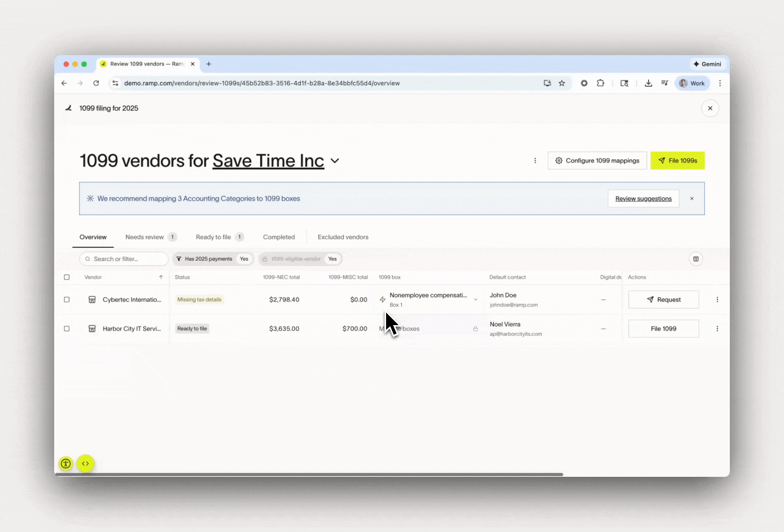
Task: Toggle the select-all vendors checkbox
Action: point(66,277)
